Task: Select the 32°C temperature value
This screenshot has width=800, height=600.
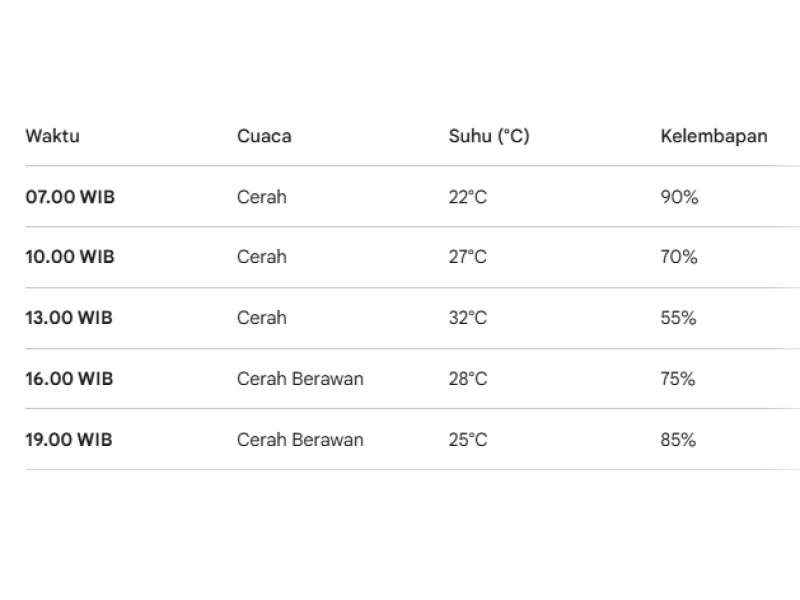Action: tap(468, 318)
